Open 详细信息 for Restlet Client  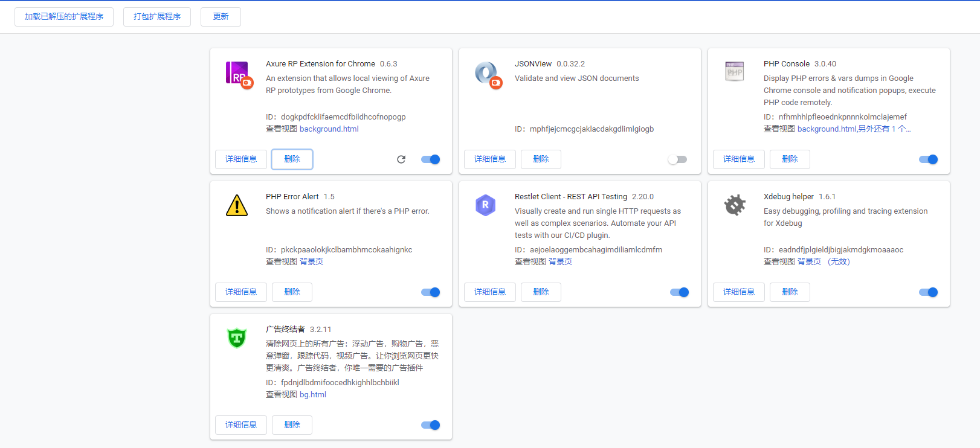click(x=490, y=292)
